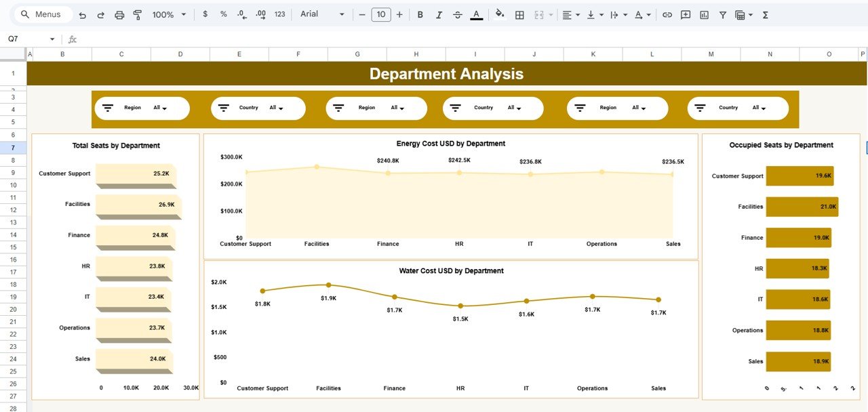Undo the last action
This screenshot has width=868, height=412.
[82, 14]
